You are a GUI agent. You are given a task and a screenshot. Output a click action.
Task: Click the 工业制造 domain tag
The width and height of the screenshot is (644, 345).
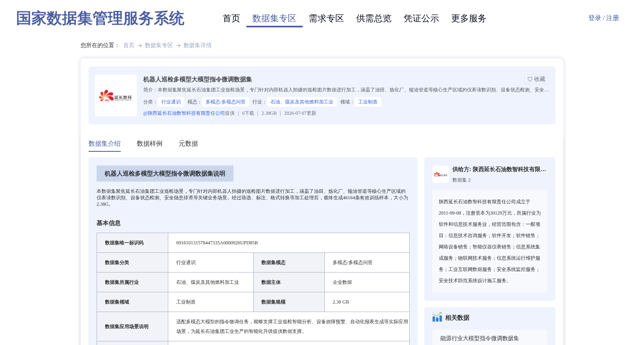pos(368,102)
